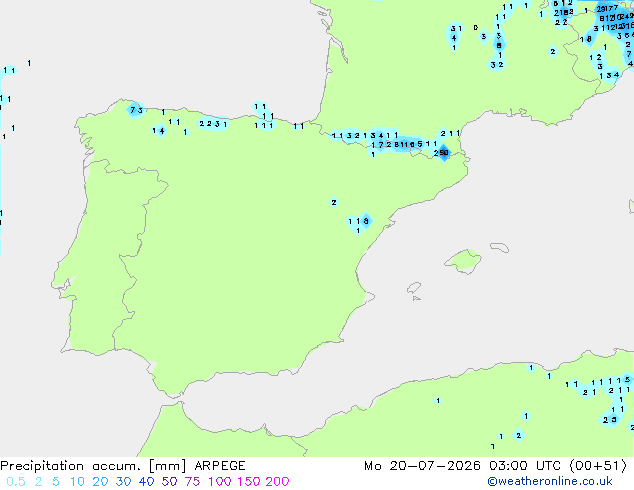Click the "Precipitation accum." title text

pyautogui.click(x=70, y=466)
